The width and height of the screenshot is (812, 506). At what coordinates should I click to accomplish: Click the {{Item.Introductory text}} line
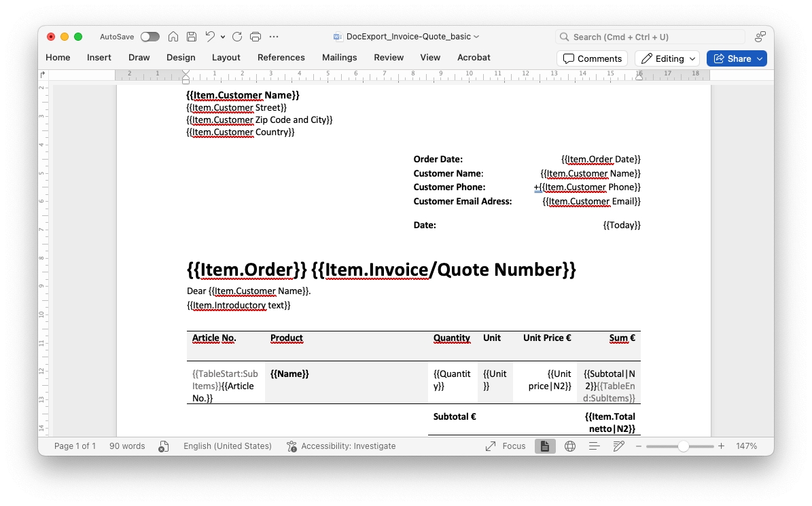239,305
